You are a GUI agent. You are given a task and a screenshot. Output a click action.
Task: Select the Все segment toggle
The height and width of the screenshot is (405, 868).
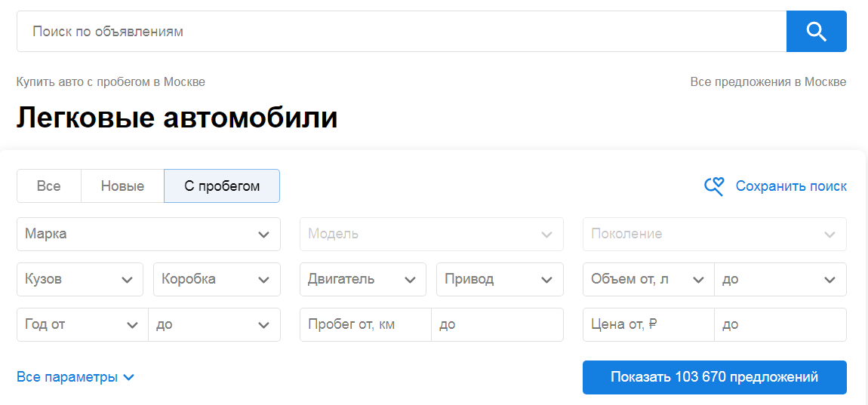click(x=49, y=186)
